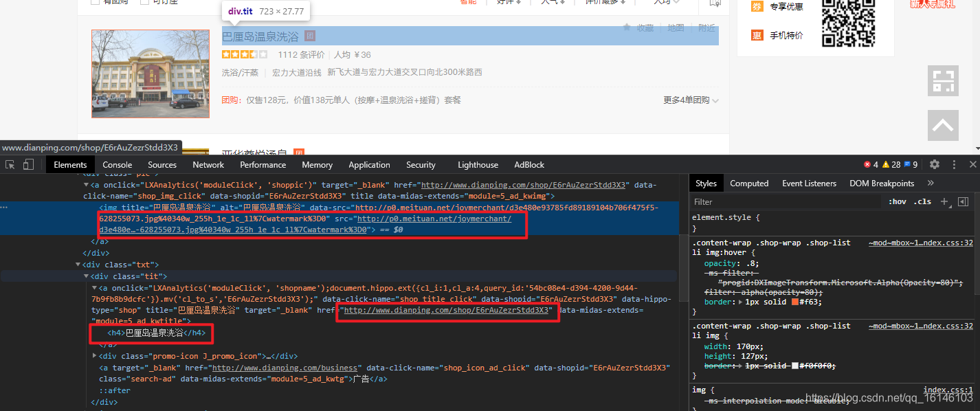980x411 pixels.
Task: Open the Memory tab
Action: [318, 165]
